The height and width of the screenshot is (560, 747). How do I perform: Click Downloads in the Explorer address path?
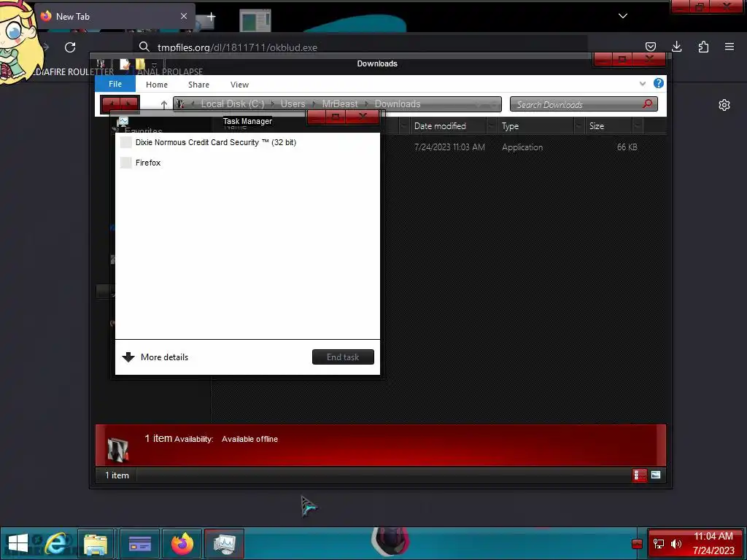(398, 104)
